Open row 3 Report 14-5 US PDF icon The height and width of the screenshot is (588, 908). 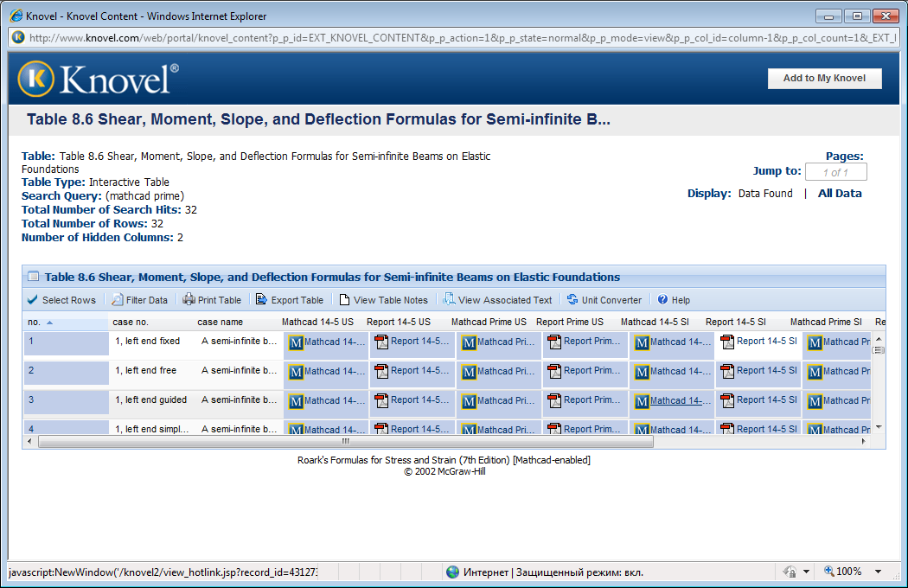coord(381,400)
